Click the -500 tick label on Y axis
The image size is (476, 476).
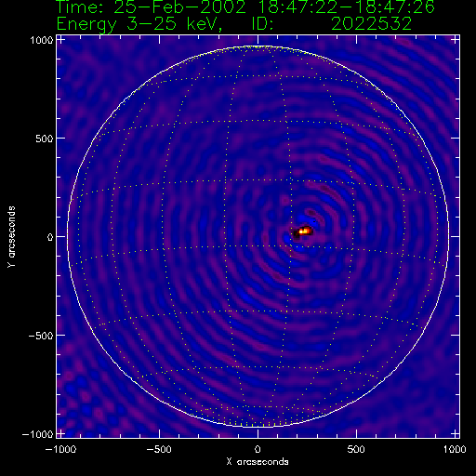click(41, 336)
